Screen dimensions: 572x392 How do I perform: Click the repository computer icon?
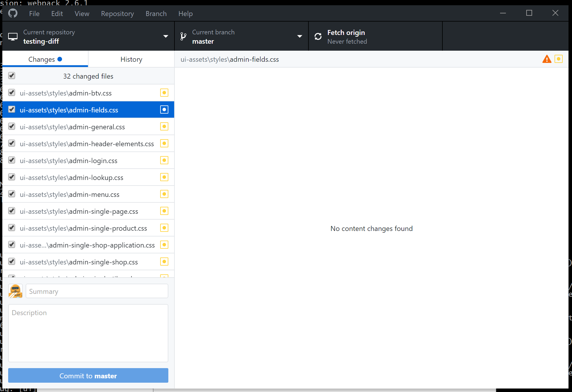click(x=13, y=36)
